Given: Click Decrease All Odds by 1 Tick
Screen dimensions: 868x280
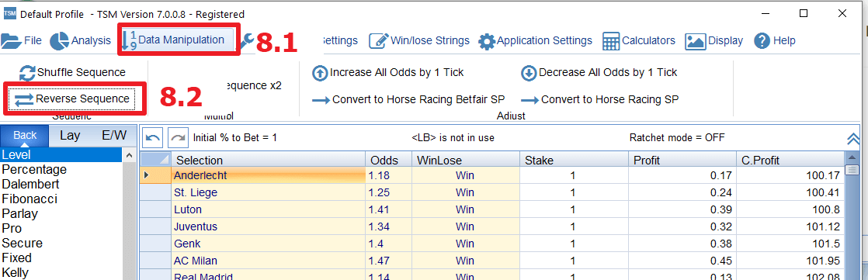Looking at the screenshot, I should [599, 72].
